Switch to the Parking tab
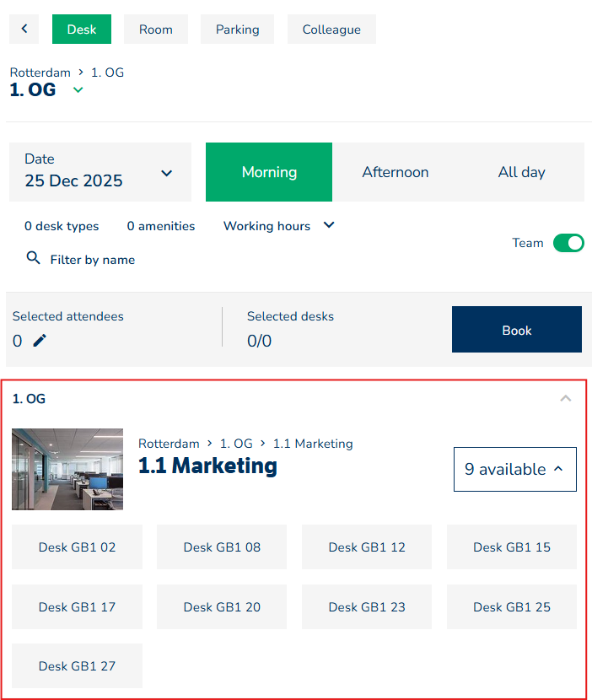The width and height of the screenshot is (592, 700). point(237,29)
